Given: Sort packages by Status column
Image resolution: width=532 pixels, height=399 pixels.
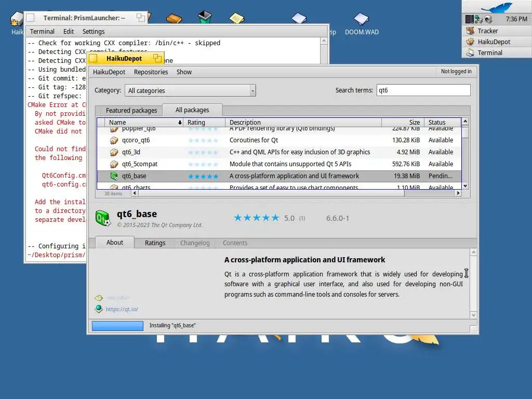Looking at the screenshot, I should coord(443,122).
